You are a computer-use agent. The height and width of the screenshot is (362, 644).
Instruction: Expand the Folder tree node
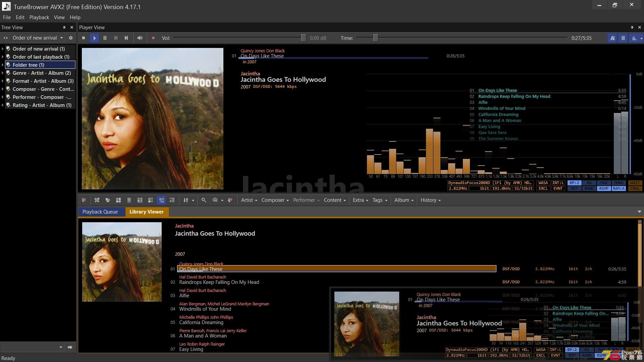click(3, 65)
